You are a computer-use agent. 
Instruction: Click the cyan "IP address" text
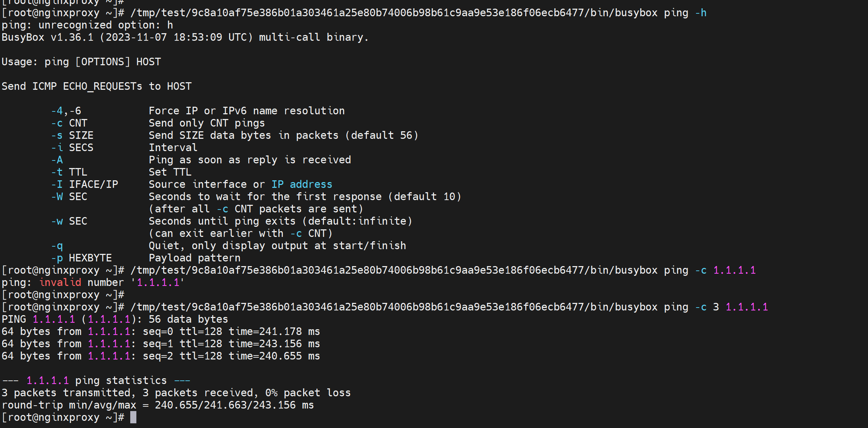pyautogui.click(x=302, y=184)
